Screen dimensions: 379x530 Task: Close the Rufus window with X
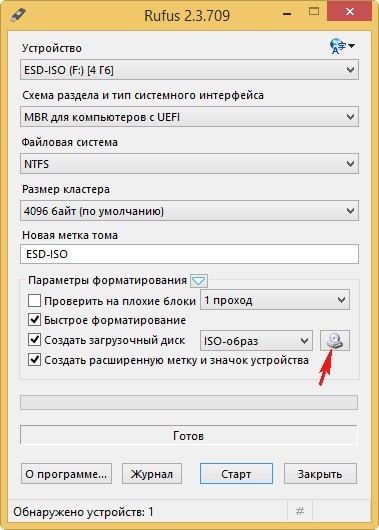click(350, 12)
